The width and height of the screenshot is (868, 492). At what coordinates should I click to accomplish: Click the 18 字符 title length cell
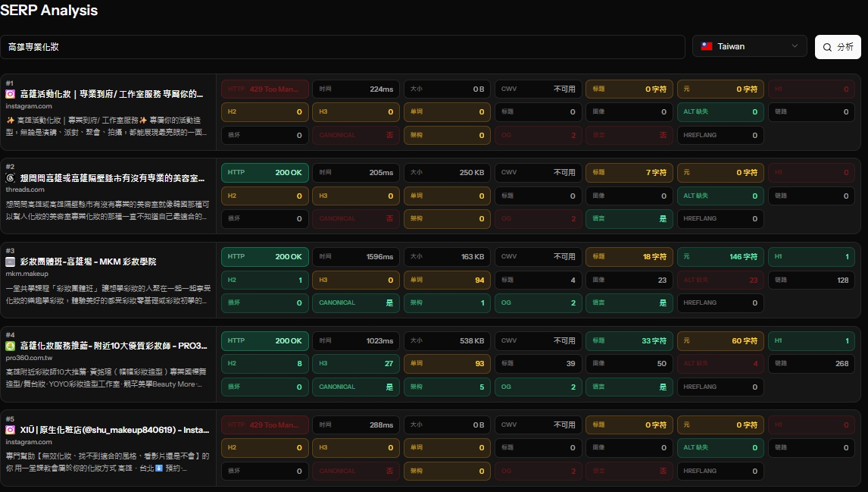click(629, 256)
